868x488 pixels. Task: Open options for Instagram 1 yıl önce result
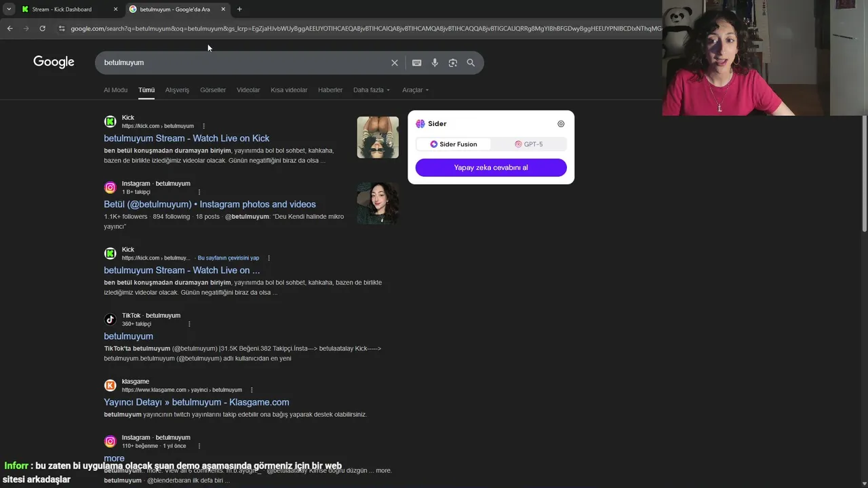199,446
